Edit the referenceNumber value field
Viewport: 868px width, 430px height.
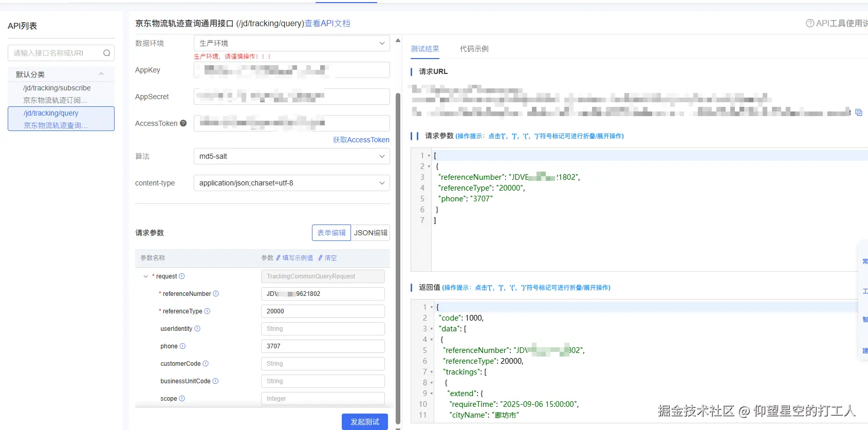coord(323,294)
